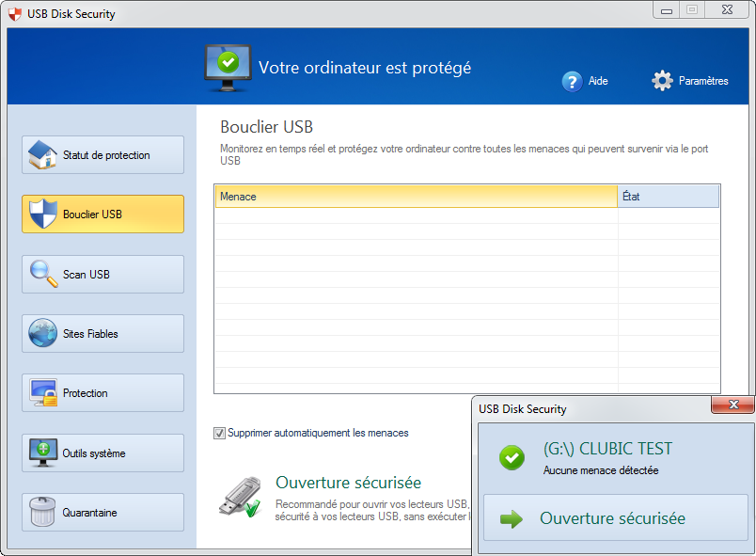Screen dimensions: 756x556
Task: Click the shield icon on Bouclier USB
Action: pos(43,214)
